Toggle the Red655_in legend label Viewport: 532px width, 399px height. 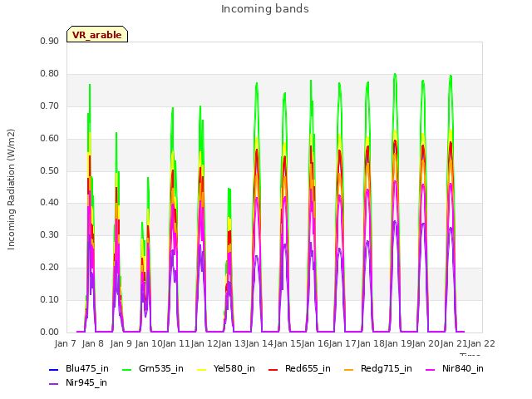point(308,369)
